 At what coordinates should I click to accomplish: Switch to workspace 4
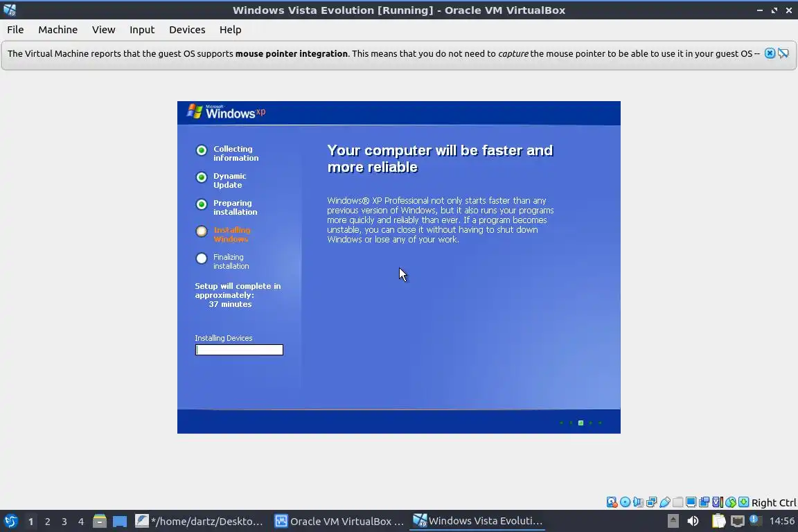81,522
